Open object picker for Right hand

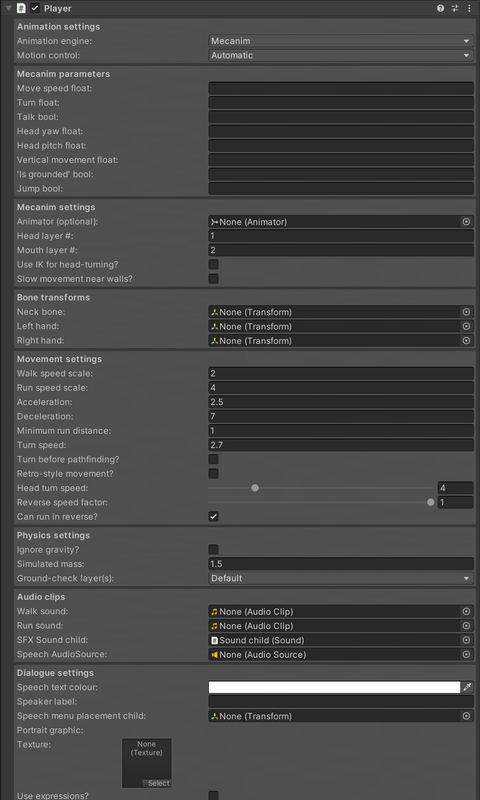click(x=466, y=340)
